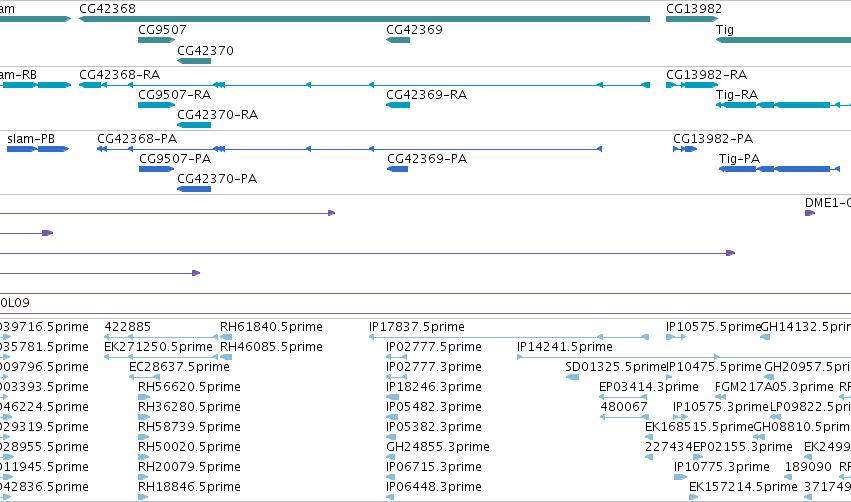The height and width of the screenshot is (502, 851).
Task: Select the CG42369-PA coding glyph
Action: pos(397,169)
